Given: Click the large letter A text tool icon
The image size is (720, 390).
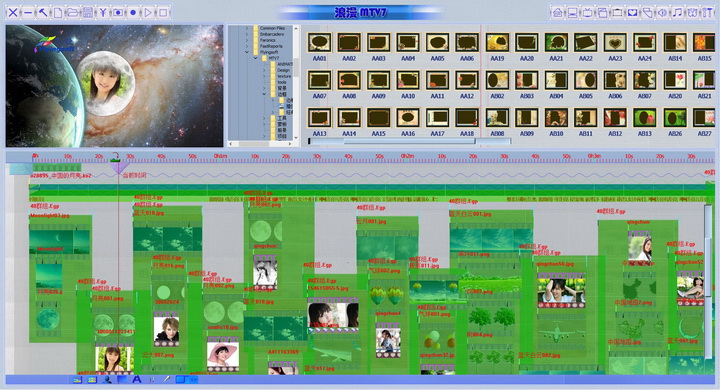Looking at the screenshot, I should click(137, 379).
